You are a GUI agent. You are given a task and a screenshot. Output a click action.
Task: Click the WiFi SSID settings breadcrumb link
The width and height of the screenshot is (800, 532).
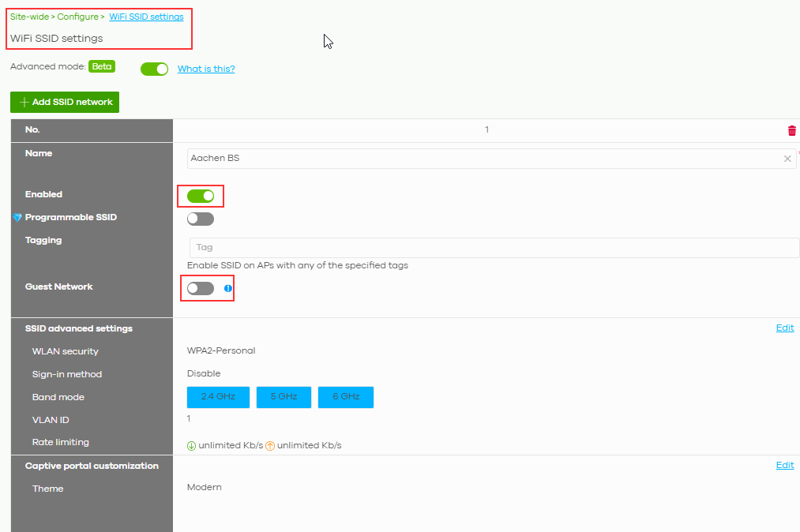[x=146, y=17]
